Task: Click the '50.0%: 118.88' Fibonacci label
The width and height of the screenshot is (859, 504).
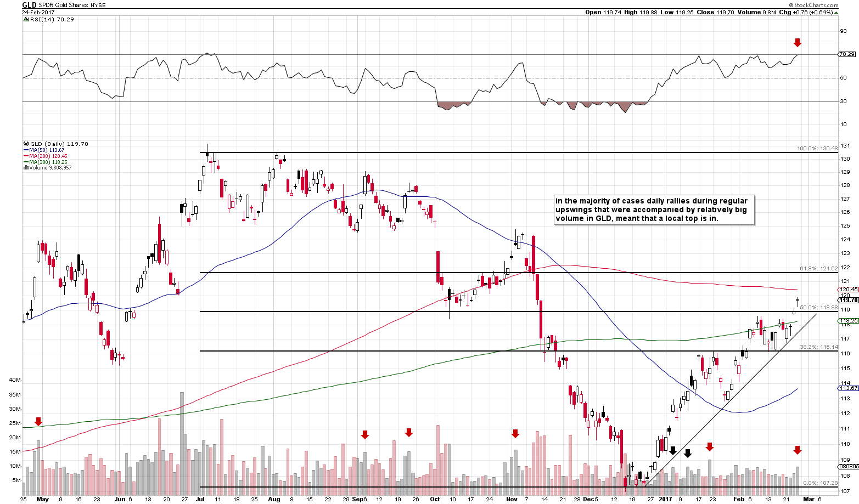Action: click(819, 308)
